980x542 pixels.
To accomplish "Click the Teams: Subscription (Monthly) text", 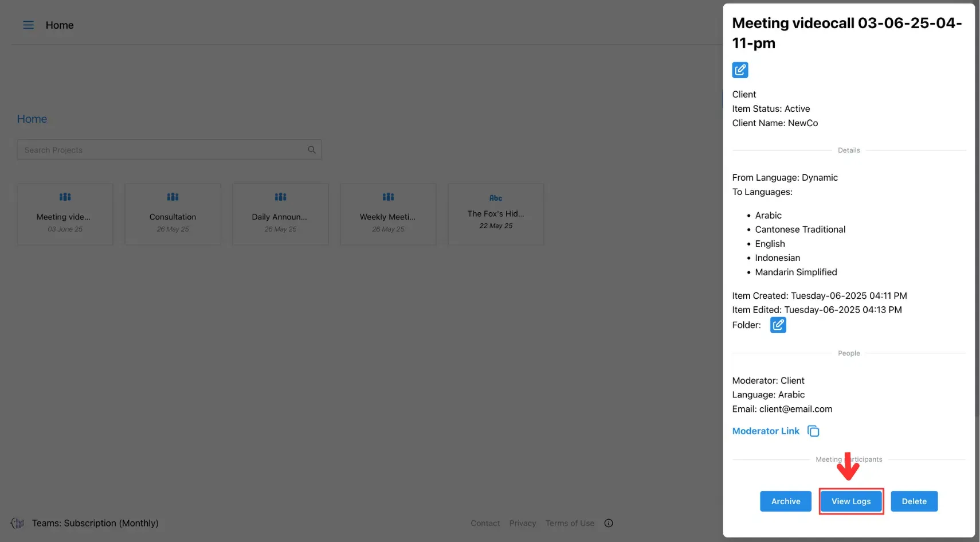I will [95, 523].
